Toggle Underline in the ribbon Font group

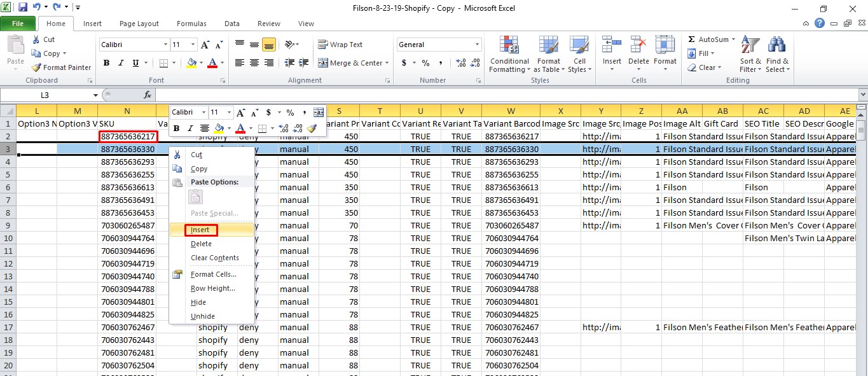(x=135, y=63)
